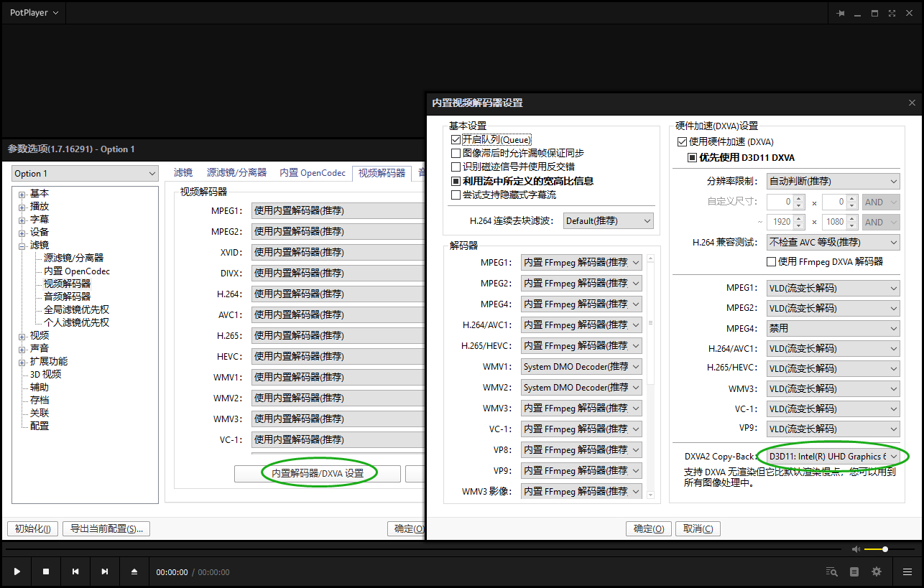Viewport: 924px width, 588px height.
Task: Switch to the 源滤镜/分离器 tab
Action: pyautogui.click(x=236, y=172)
